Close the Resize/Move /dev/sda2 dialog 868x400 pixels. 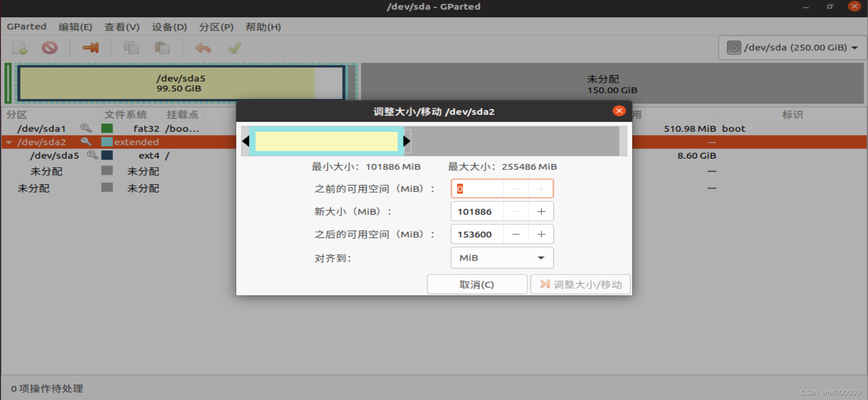tap(619, 111)
